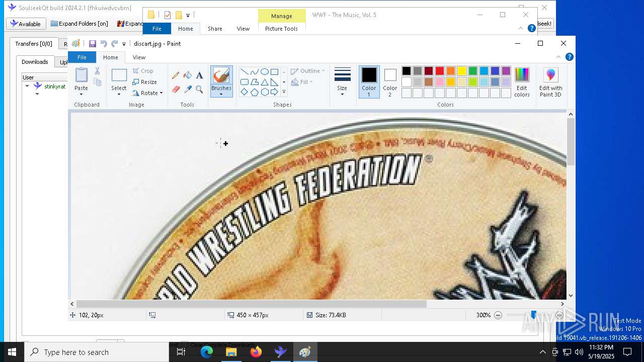Click the zoom out minus button
Viewport: 644px width, 362px height.
(x=498, y=315)
